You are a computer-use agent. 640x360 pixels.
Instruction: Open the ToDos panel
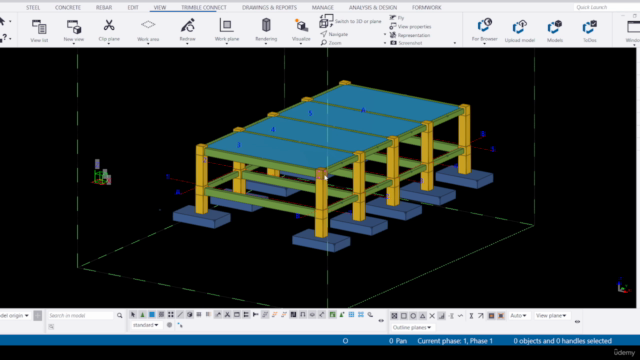(589, 31)
